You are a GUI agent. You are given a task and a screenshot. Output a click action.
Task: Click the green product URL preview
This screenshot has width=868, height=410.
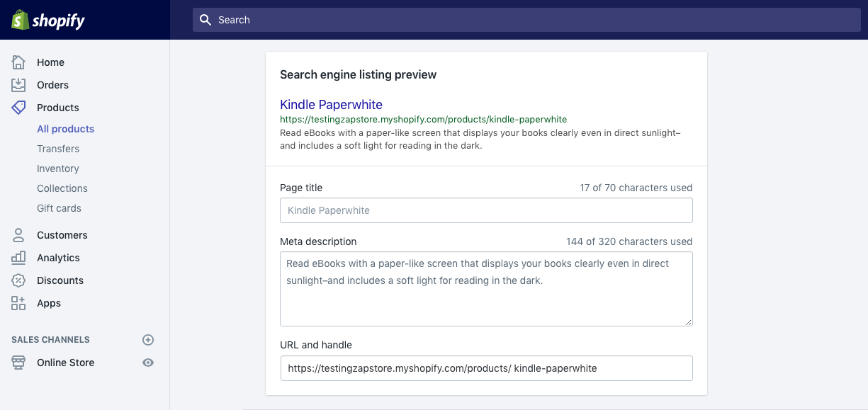point(423,119)
